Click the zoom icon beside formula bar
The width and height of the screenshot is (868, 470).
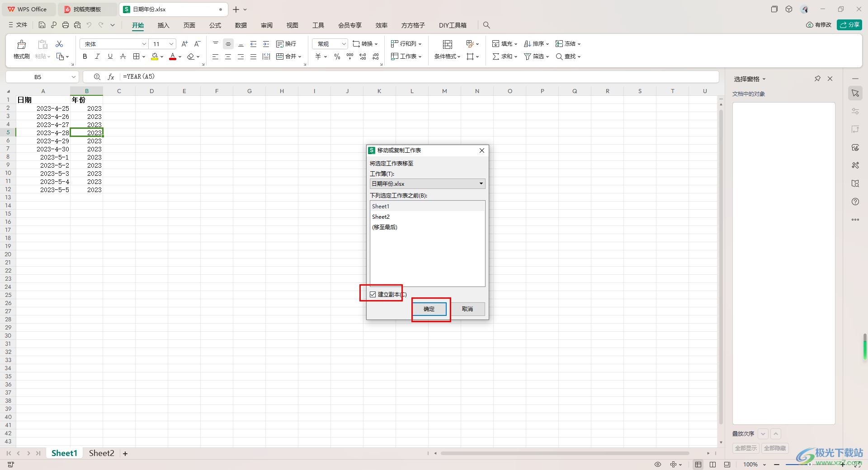(97, 77)
